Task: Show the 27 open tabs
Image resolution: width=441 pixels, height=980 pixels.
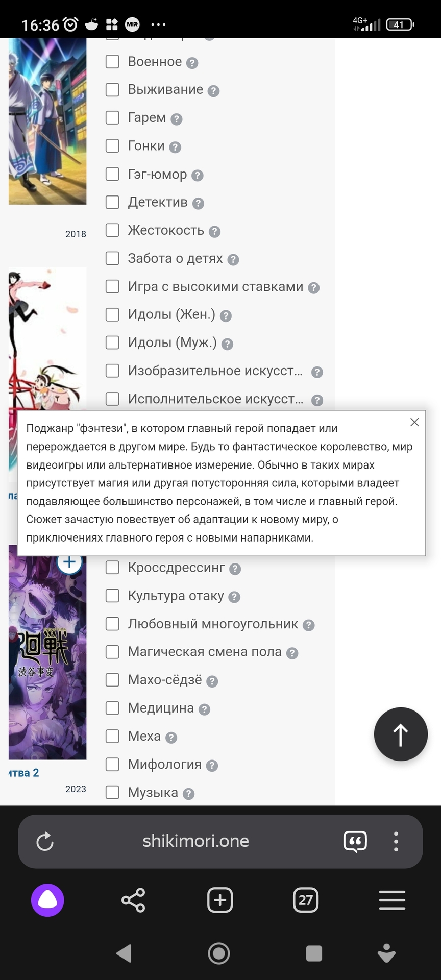Action: 306,900
